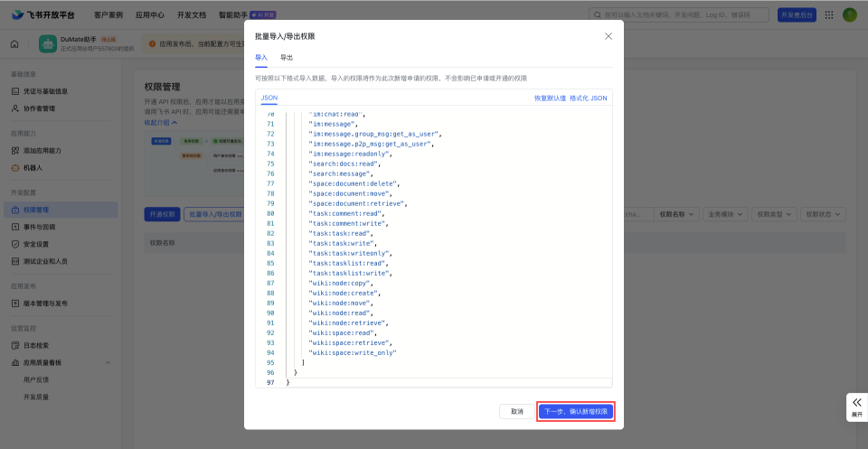Click the DuMate助手 robot app icon
The height and width of the screenshot is (449, 868).
[48, 43]
